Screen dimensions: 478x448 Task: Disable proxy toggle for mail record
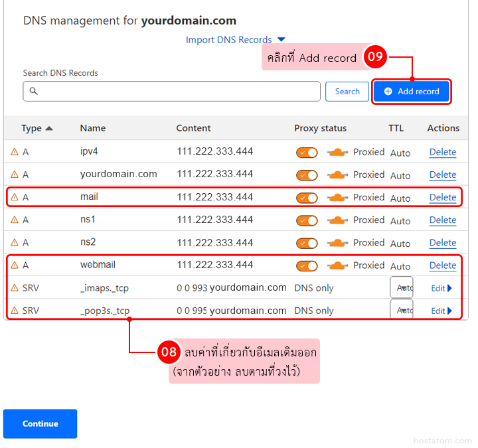[x=307, y=198]
